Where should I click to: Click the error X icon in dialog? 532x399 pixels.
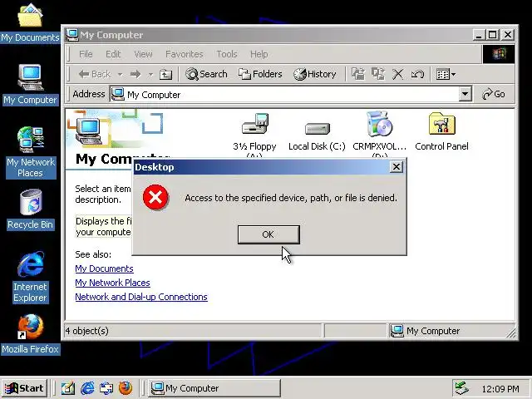click(155, 197)
